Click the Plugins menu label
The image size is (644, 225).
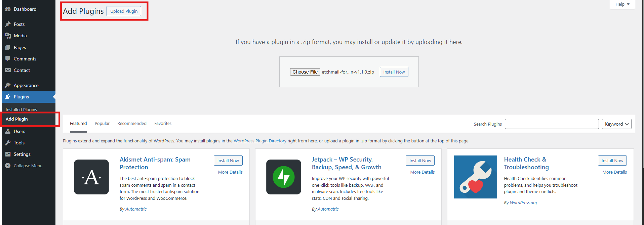(21, 97)
